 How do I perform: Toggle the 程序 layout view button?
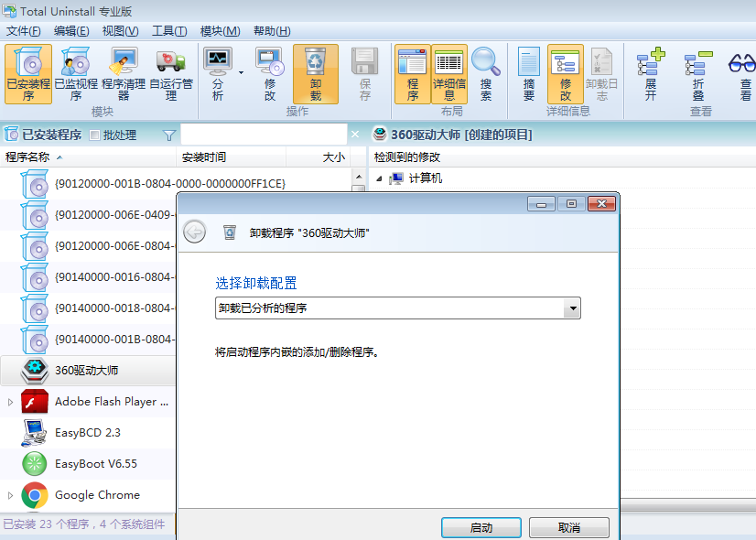tap(413, 73)
